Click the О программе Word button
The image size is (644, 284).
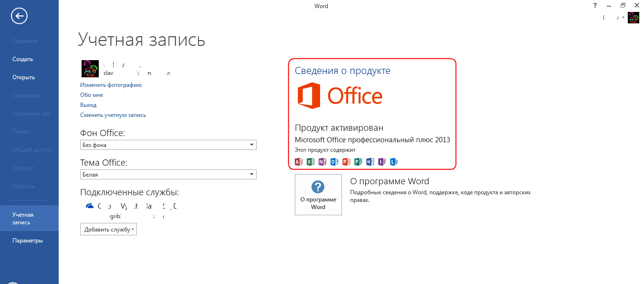coord(318,195)
